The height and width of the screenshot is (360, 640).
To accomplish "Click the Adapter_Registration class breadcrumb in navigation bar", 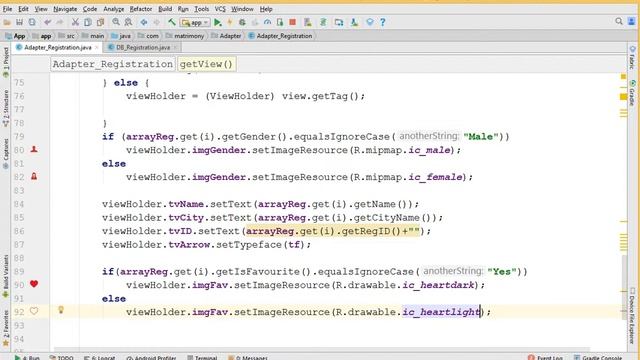I will pos(280,36).
